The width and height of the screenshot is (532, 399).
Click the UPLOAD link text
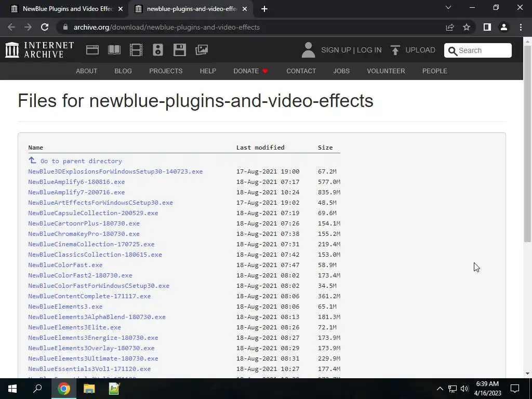point(420,50)
